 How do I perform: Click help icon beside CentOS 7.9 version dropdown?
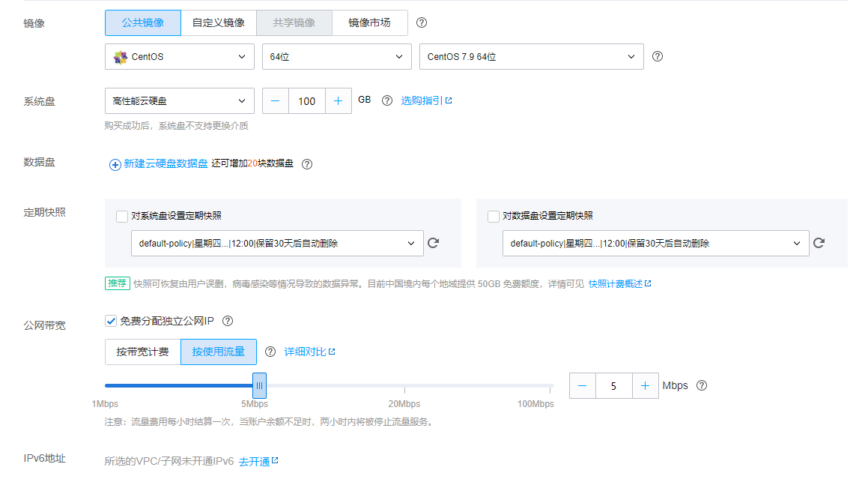click(x=658, y=56)
